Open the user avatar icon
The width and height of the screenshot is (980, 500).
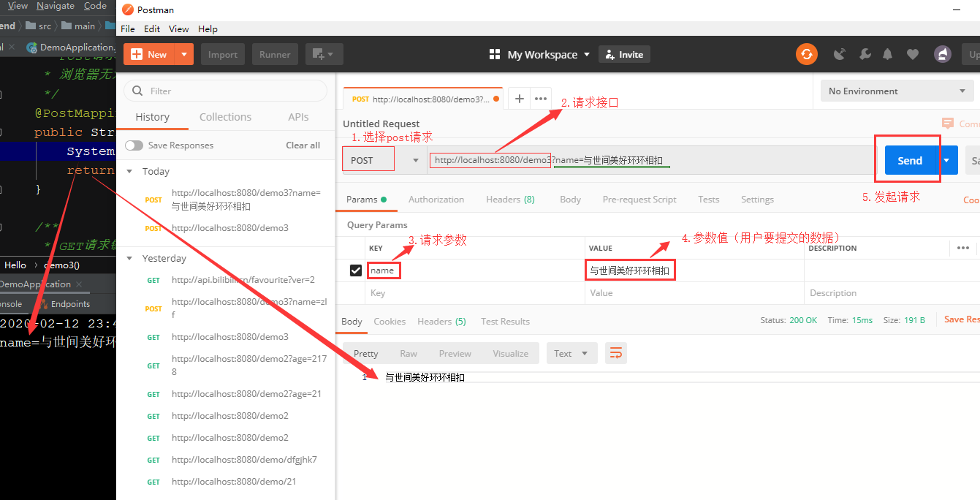click(x=943, y=54)
